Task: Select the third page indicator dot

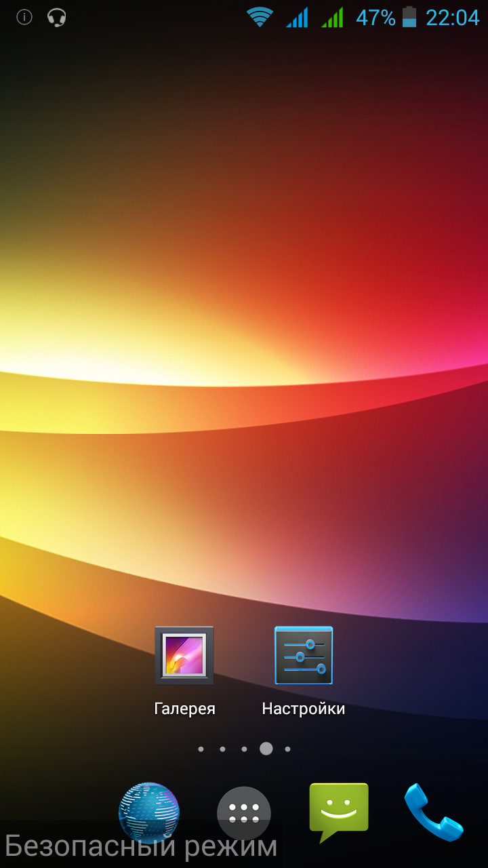Action: (x=244, y=749)
